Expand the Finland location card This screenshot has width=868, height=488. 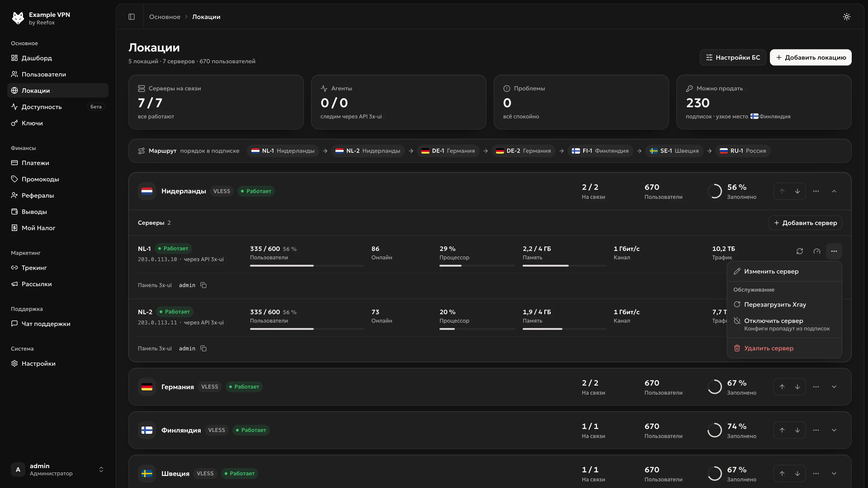(x=834, y=430)
